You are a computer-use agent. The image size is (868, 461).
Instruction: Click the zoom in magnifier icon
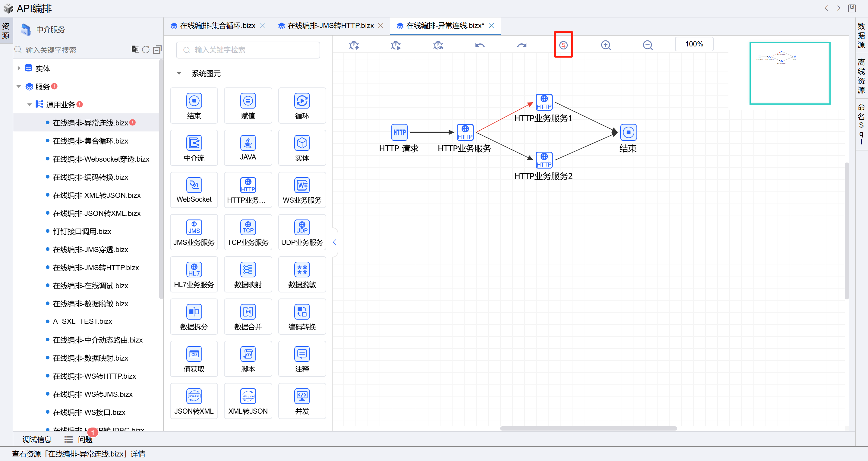point(605,45)
